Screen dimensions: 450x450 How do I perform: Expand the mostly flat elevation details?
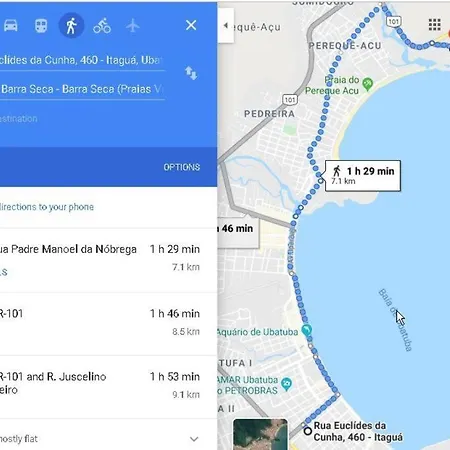coord(194,439)
